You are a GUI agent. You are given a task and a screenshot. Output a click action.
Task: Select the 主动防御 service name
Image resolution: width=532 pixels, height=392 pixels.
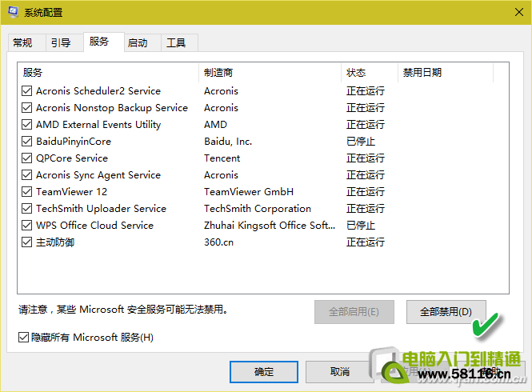pos(55,242)
